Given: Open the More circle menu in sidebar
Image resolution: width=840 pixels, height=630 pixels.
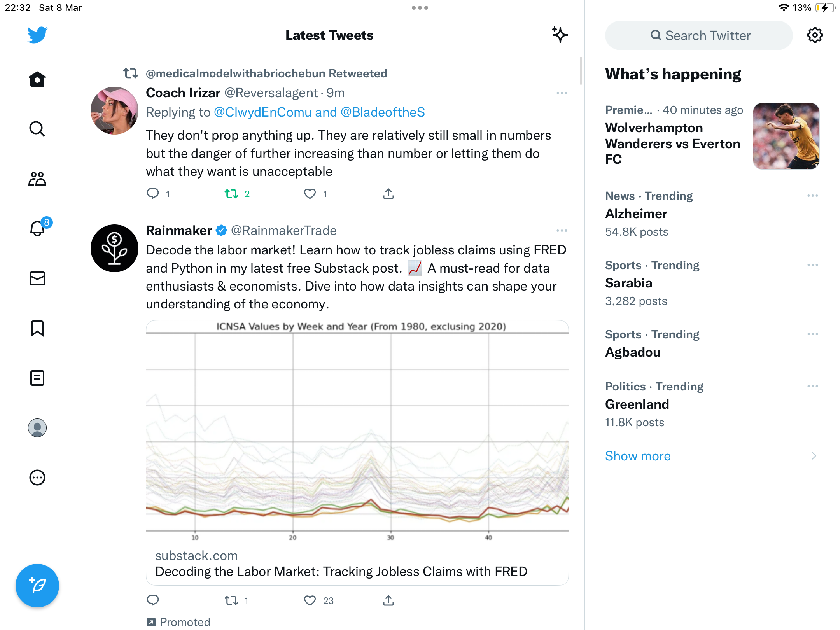Looking at the screenshot, I should (x=37, y=478).
